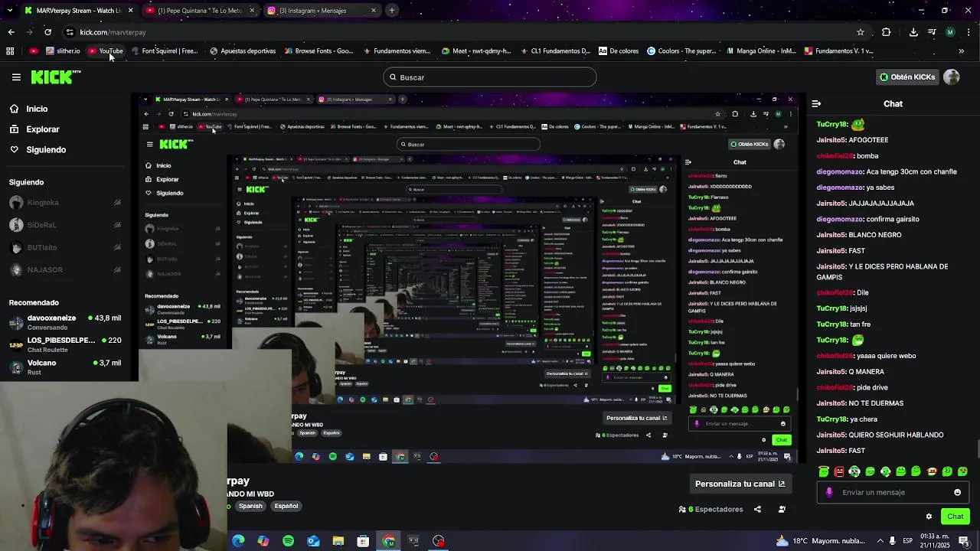Open slither.io bookmark

[63, 51]
